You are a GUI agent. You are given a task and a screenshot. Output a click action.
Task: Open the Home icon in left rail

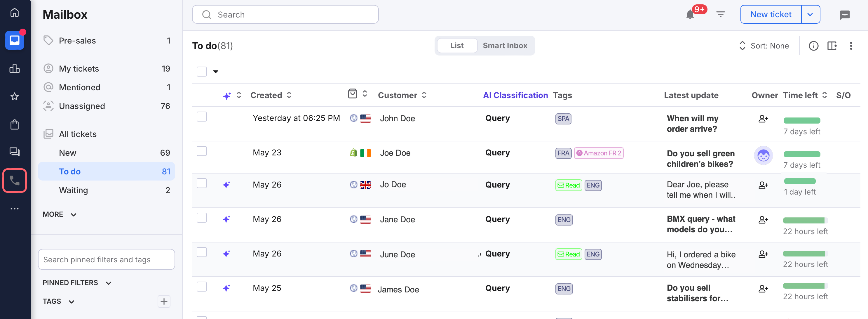coord(15,13)
